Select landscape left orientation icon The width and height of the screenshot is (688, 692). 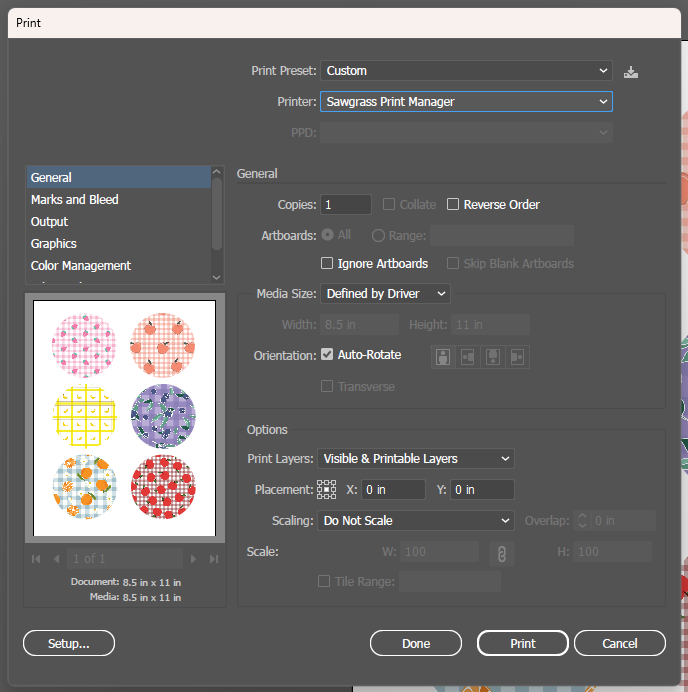(468, 357)
